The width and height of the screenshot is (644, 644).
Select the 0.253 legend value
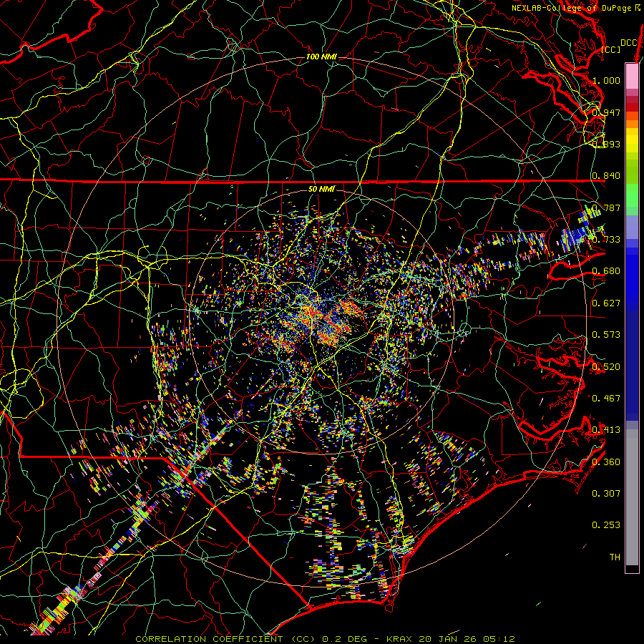606,525
